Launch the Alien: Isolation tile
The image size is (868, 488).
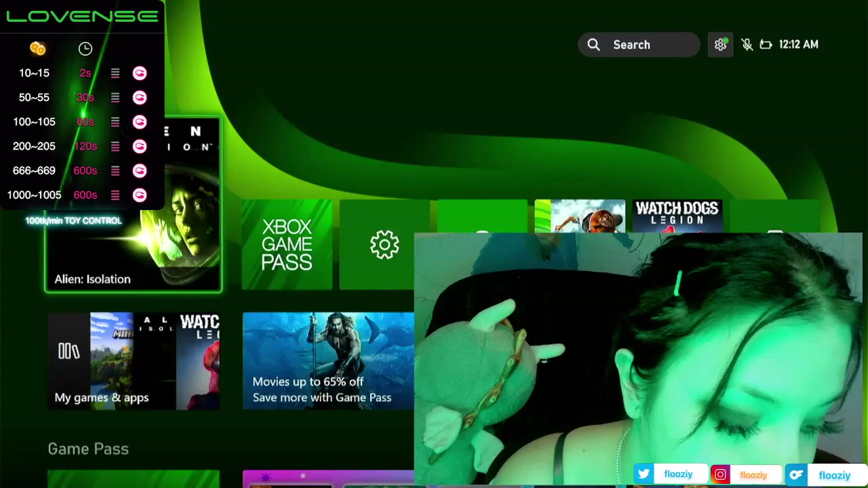coord(133,205)
